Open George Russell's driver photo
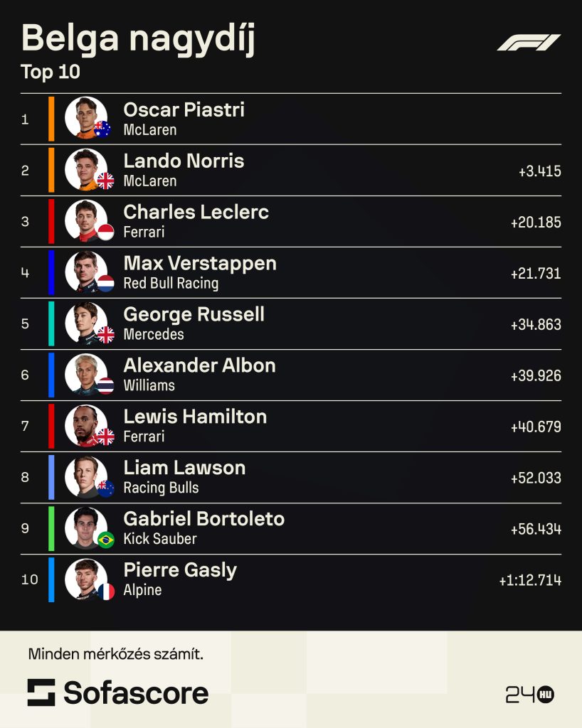582x728 pixels. [x=85, y=323]
